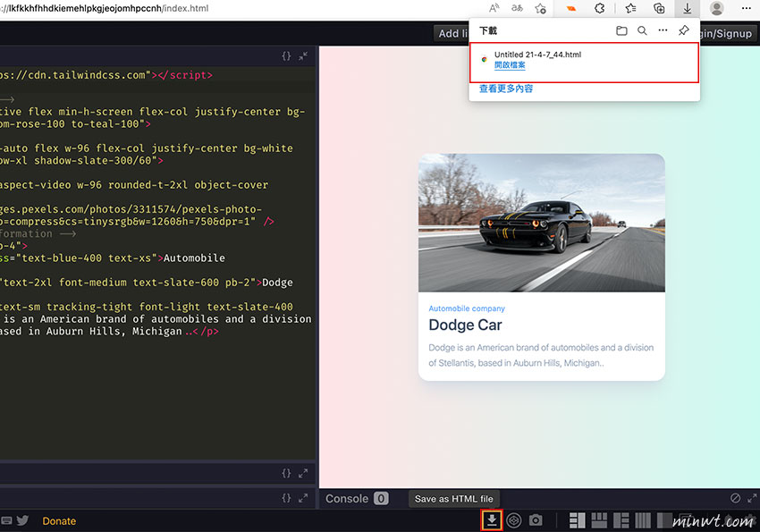Click the translate icon in address bar
The image size is (760, 532).
(x=517, y=8)
